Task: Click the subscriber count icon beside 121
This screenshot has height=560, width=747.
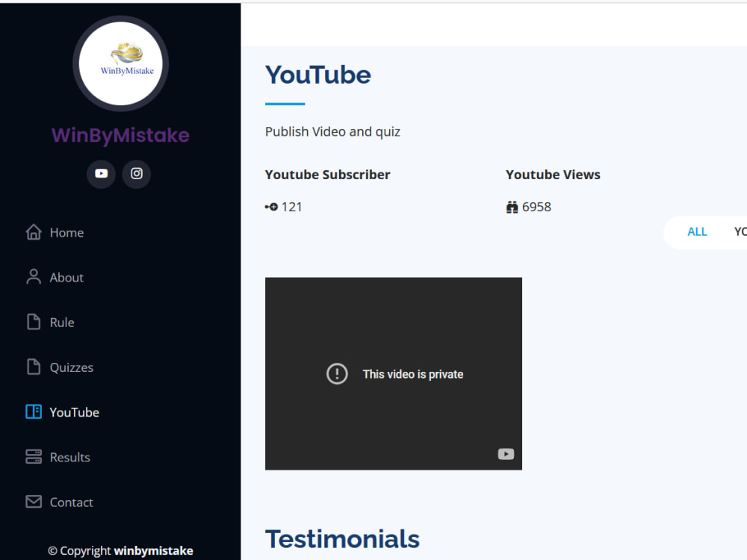Action: coord(272,207)
